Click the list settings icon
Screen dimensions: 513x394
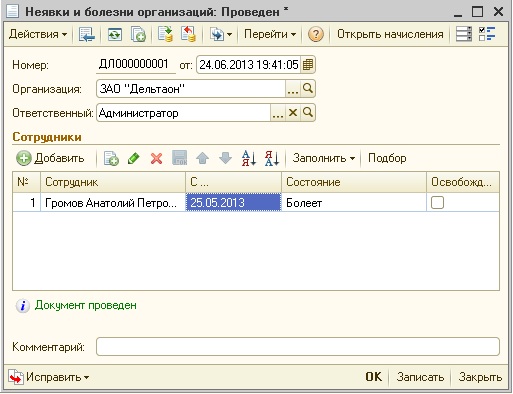click(x=464, y=34)
